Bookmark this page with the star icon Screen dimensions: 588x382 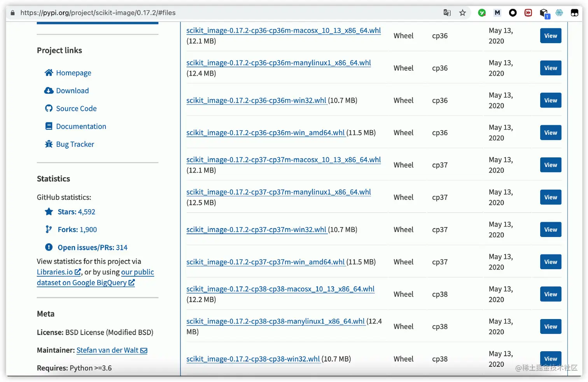pos(462,13)
